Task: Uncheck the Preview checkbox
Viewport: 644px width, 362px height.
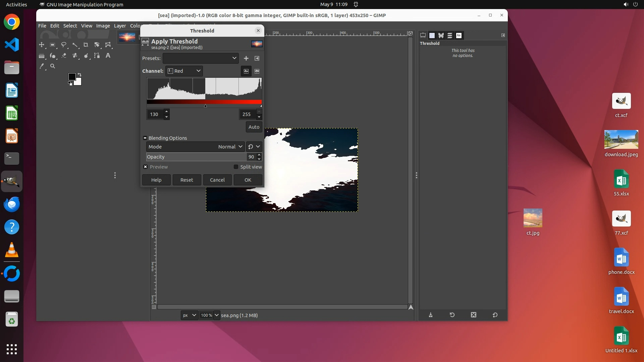Action: (x=146, y=167)
